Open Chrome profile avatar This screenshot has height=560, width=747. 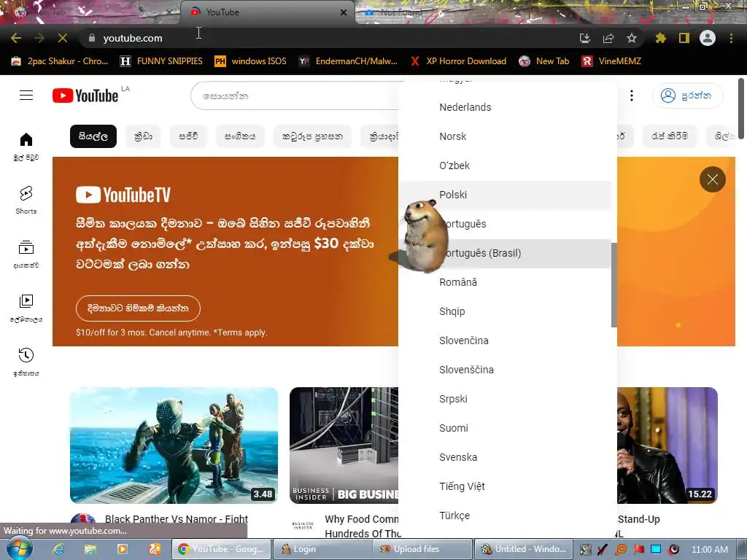coord(708,38)
